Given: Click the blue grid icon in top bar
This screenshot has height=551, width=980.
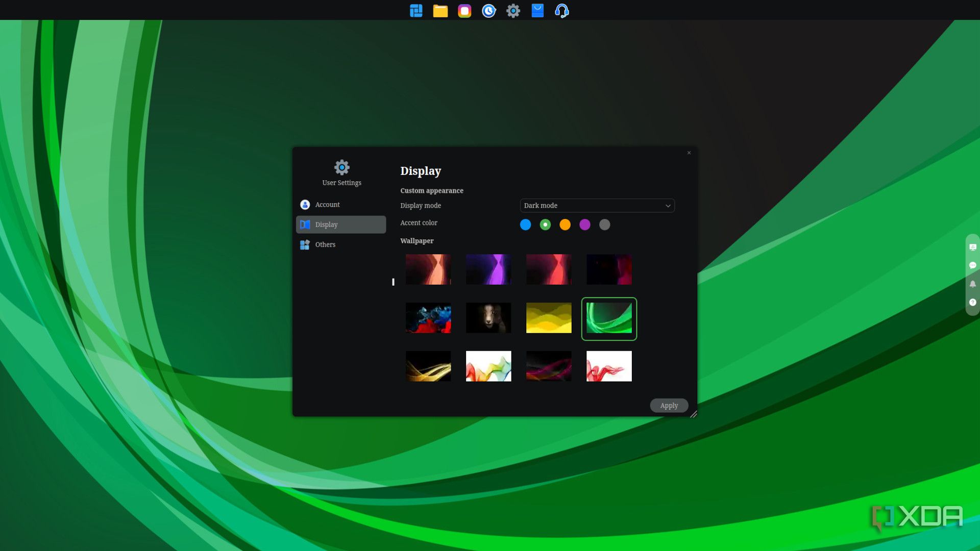Looking at the screenshot, I should point(416,11).
